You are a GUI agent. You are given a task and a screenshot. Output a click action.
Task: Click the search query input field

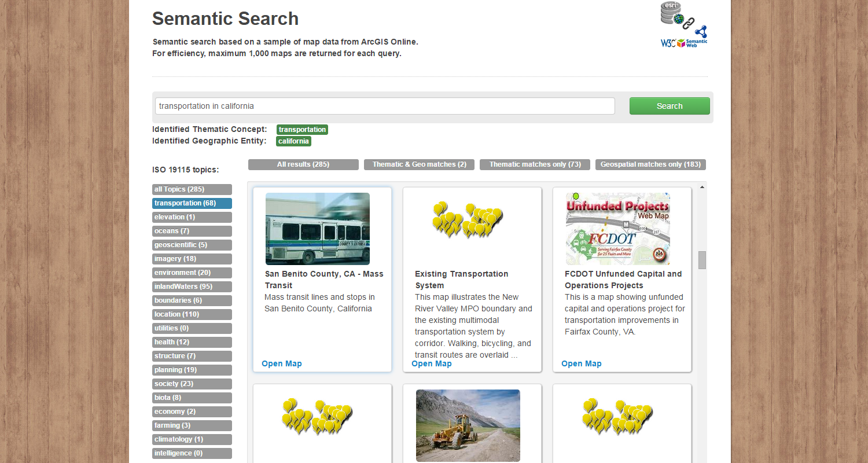[385, 106]
